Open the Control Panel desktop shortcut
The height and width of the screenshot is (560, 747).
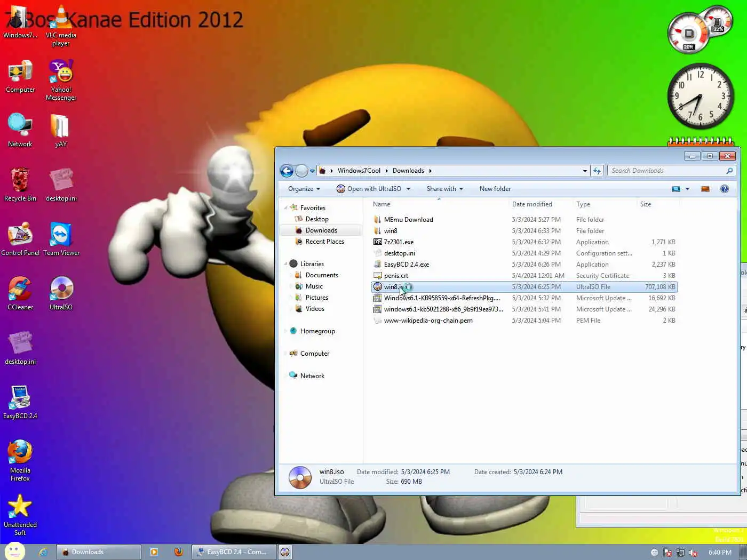pos(20,239)
